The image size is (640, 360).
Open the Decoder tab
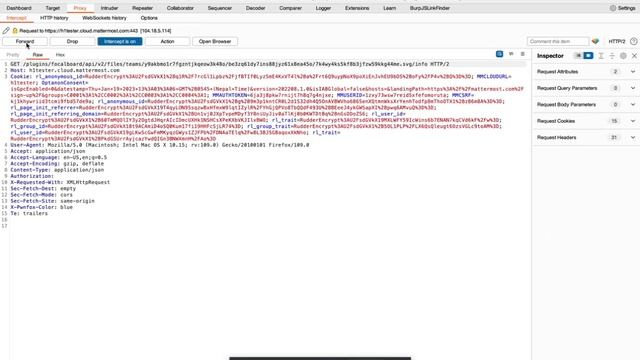(x=256, y=8)
